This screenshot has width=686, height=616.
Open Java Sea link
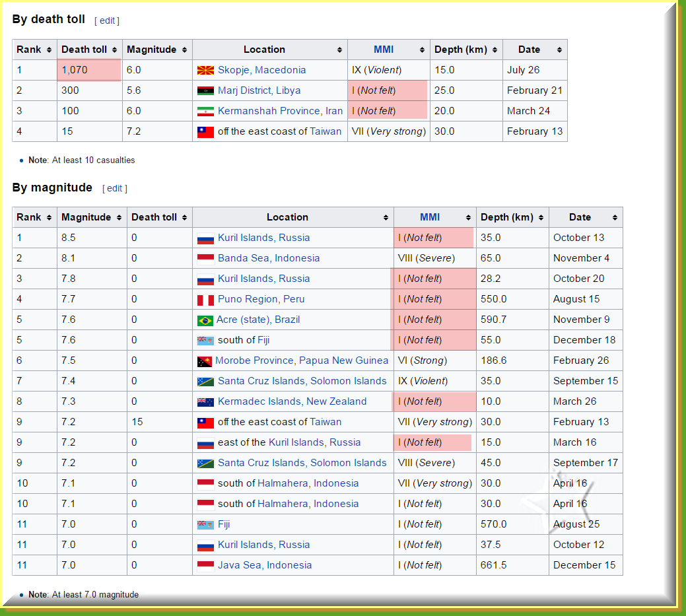point(240,565)
